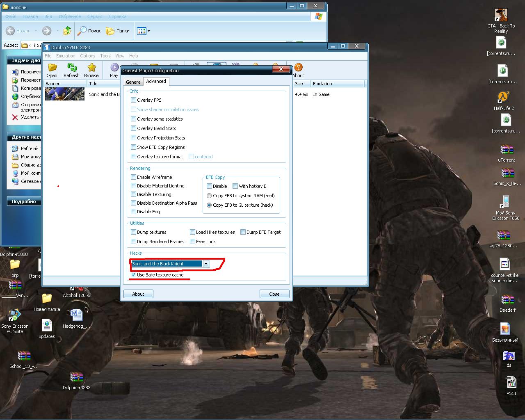The height and width of the screenshot is (420, 525).
Task: Click the Browse star icon
Action: pyautogui.click(x=91, y=68)
